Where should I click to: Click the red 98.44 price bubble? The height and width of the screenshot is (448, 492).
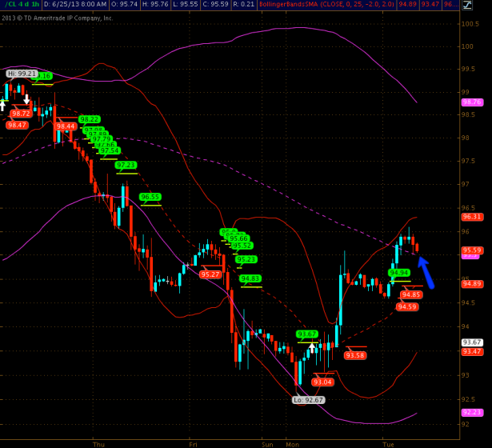66,126
